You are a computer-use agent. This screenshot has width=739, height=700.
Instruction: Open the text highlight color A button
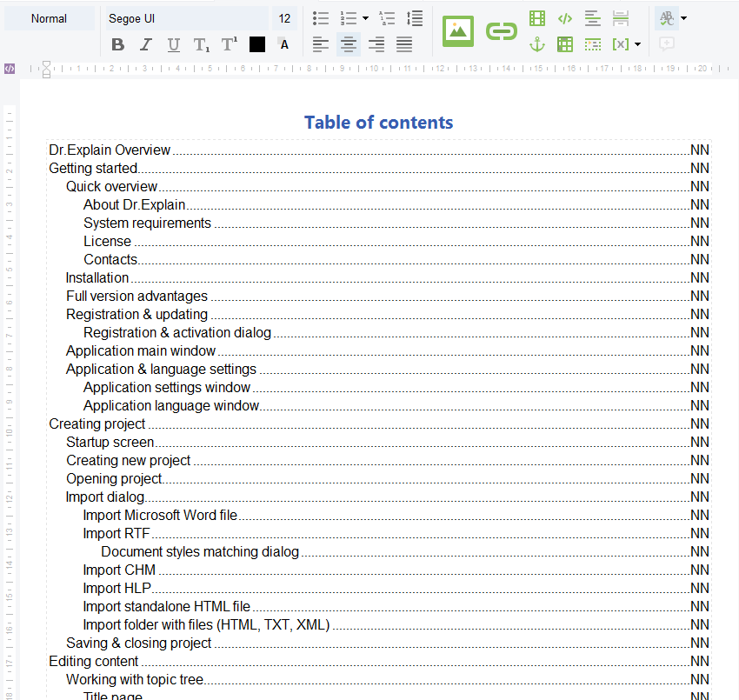pyautogui.click(x=284, y=44)
